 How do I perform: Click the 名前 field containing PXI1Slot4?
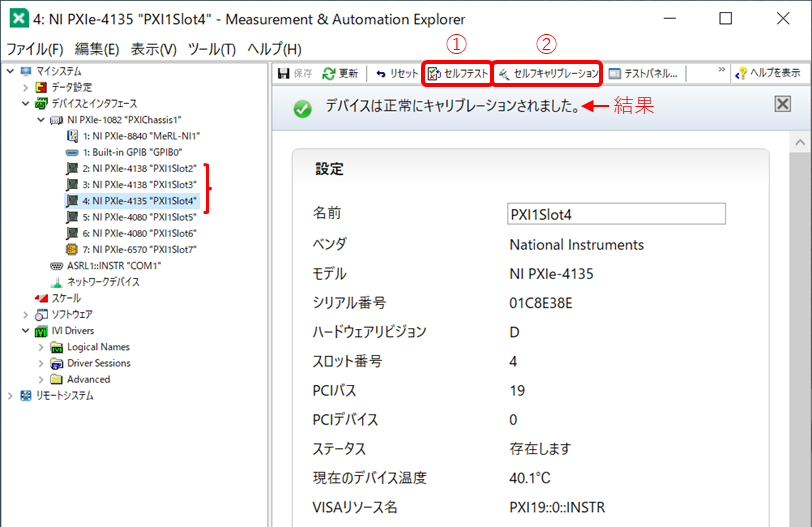coord(616,214)
